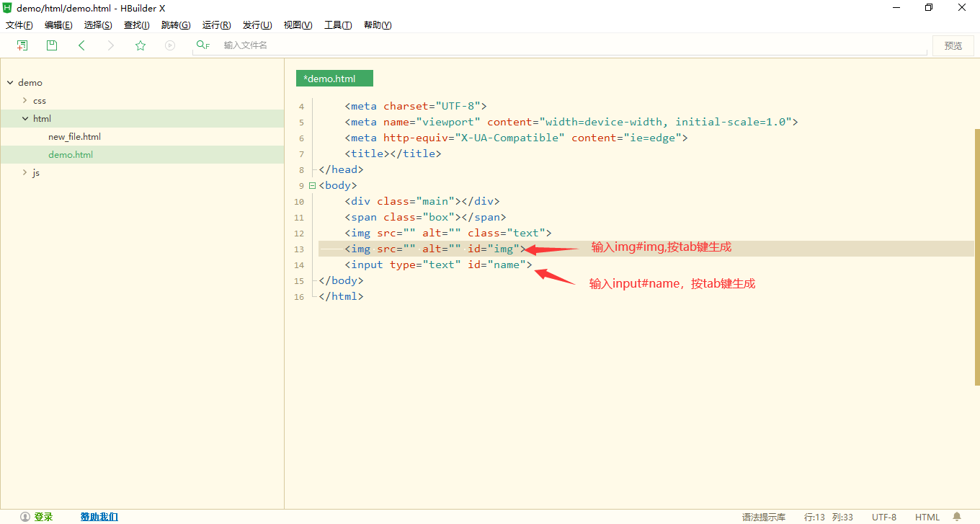Collapse the html folder
This screenshot has width=980, height=524.
[x=25, y=118]
